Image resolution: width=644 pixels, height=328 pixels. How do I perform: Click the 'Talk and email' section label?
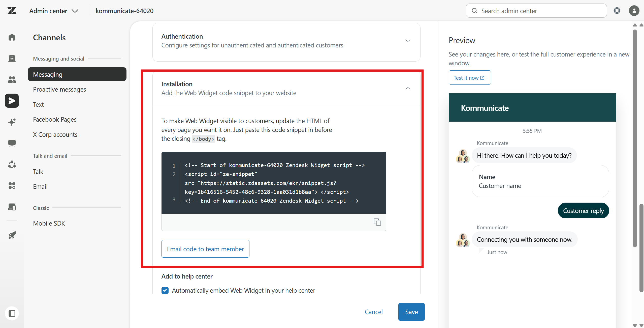point(50,156)
